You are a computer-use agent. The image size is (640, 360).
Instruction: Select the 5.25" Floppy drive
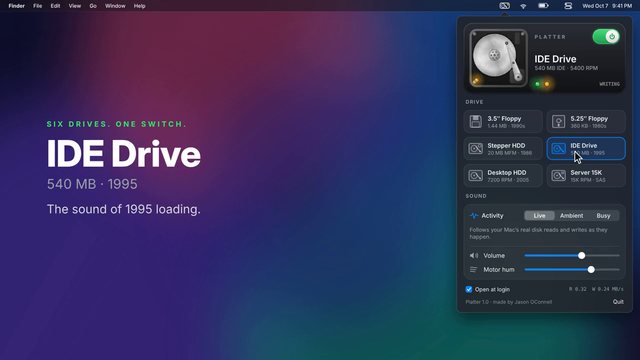click(586, 122)
